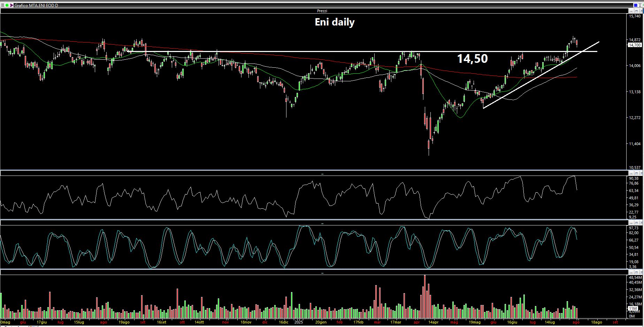Click the 15lug date on the time axis
Viewport: 644px width, 327px height.
pyautogui.click(x=79, y=322)
